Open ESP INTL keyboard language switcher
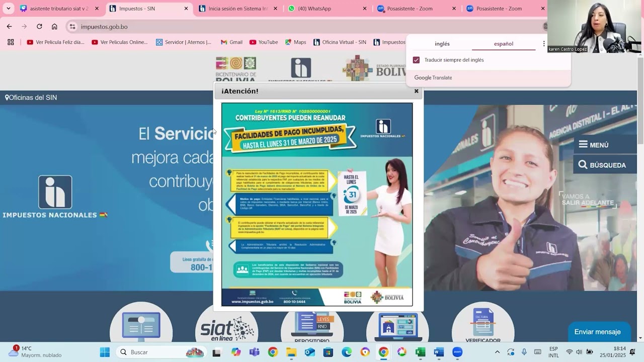Image resolution: width=644 pixels, height=362 pixels. pos(553,352)
